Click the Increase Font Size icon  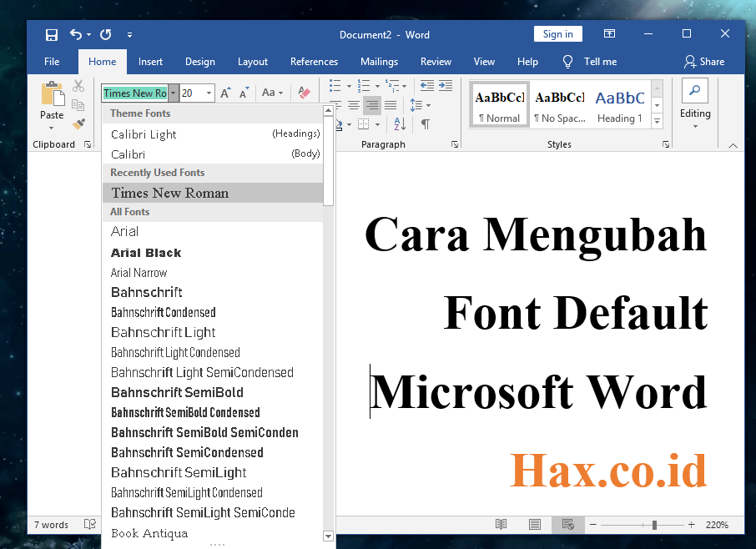click(x=224, y=93)
